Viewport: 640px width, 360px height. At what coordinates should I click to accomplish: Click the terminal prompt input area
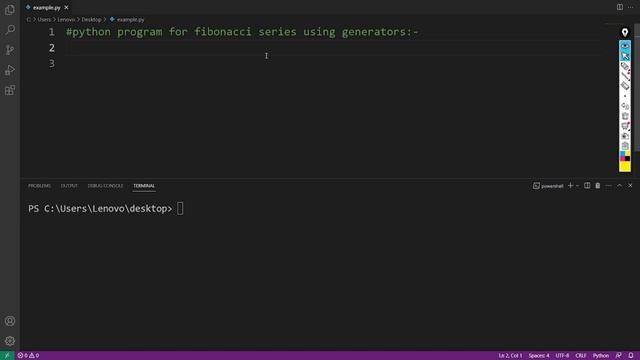point(180,209)
